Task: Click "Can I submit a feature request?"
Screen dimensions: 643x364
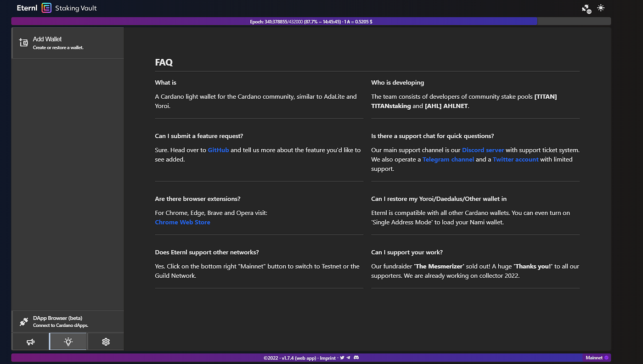Action: pos(199,136)
